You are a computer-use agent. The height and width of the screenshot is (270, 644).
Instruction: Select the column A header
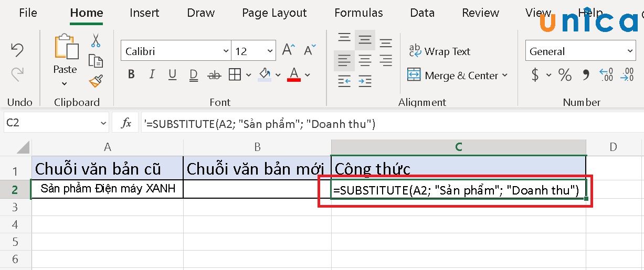coord(108,147)
